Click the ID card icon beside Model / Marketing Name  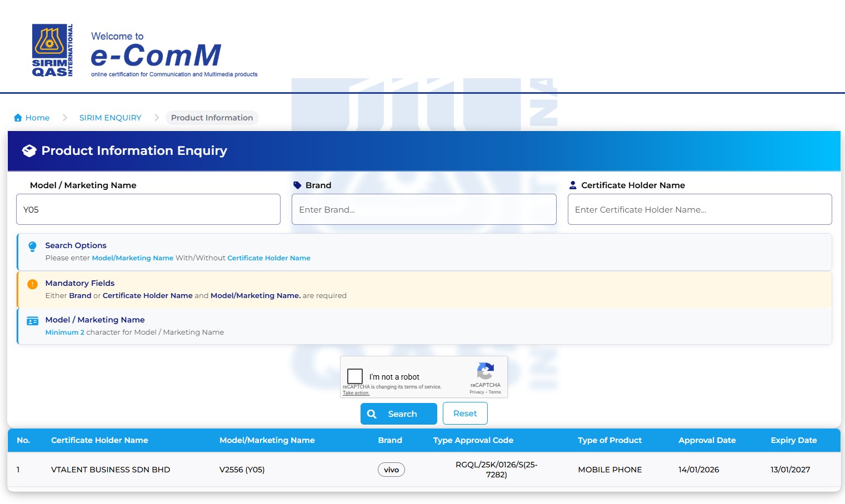[33, 321]
